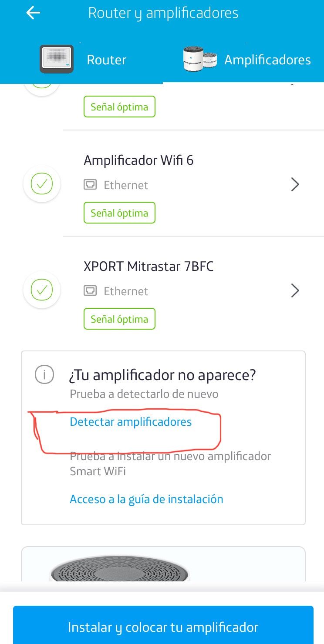Tap the Ethernet icon under Amplificador Wifi 6
The width and height of the screenshot is (324, 644).
90,185
